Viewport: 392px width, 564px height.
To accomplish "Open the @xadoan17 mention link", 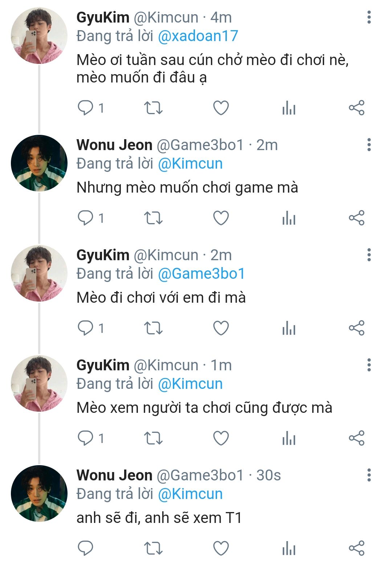I will [x=198, y=36].
